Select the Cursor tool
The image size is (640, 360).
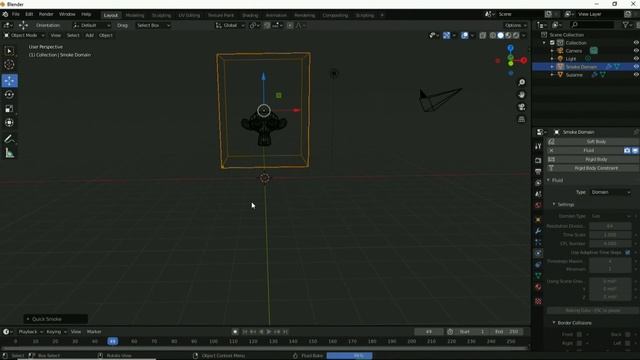click(x=9, y=64)
